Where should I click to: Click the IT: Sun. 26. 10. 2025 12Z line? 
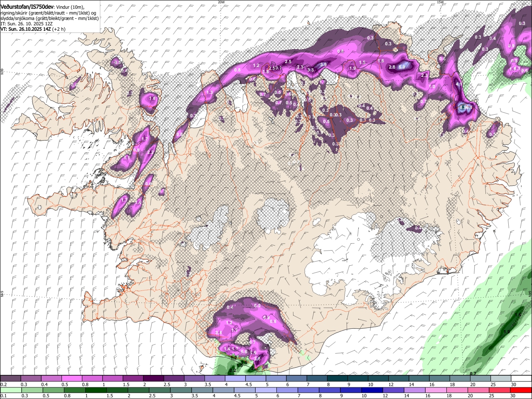26,24
